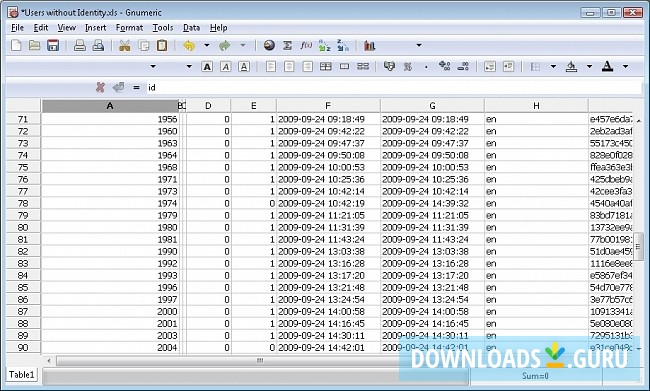Switch to the Table1 sheet tab
This screenshot has width=650, height=391.
click(22, 374)
